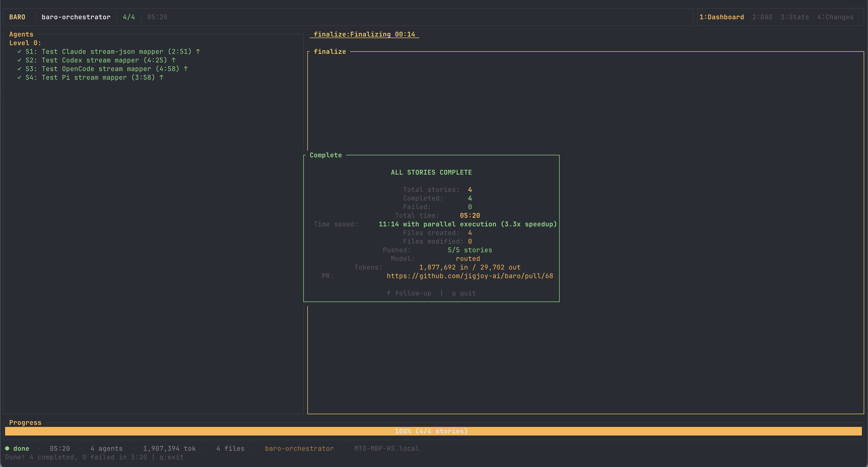
Task: Click the 05:20 time in status bar
Action: pyautogui.click(x=60, y=448)
